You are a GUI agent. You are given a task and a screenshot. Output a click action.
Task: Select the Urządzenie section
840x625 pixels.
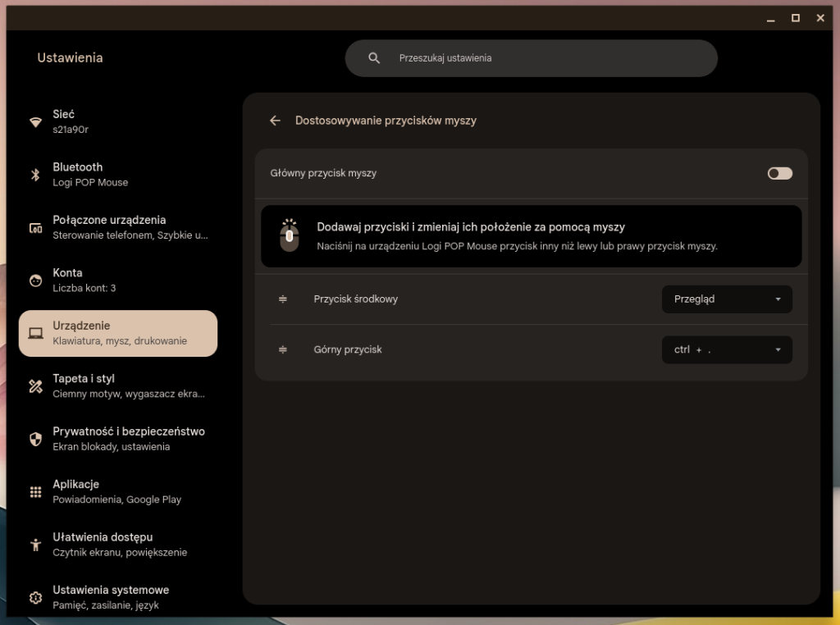[x=118, y=333]
